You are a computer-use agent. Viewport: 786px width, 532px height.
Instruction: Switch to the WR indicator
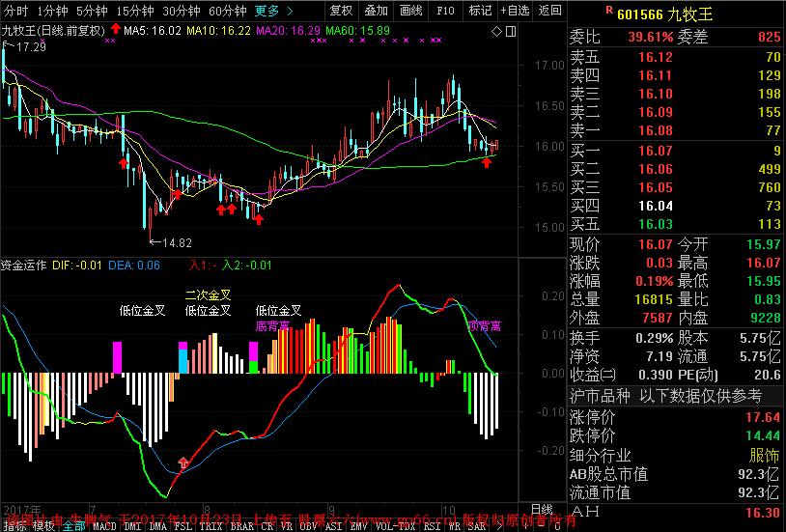454,526
